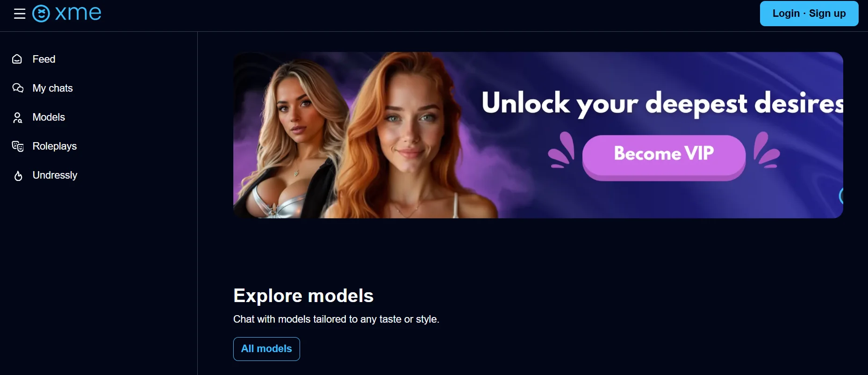This screenshot has height=375, width=868.
Task: Click the Unlock your deepest desires headline
Action: click(662, 103)
